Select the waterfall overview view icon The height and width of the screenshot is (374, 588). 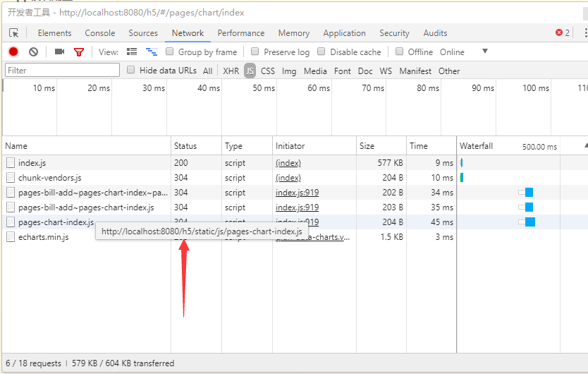click(151, 52)
